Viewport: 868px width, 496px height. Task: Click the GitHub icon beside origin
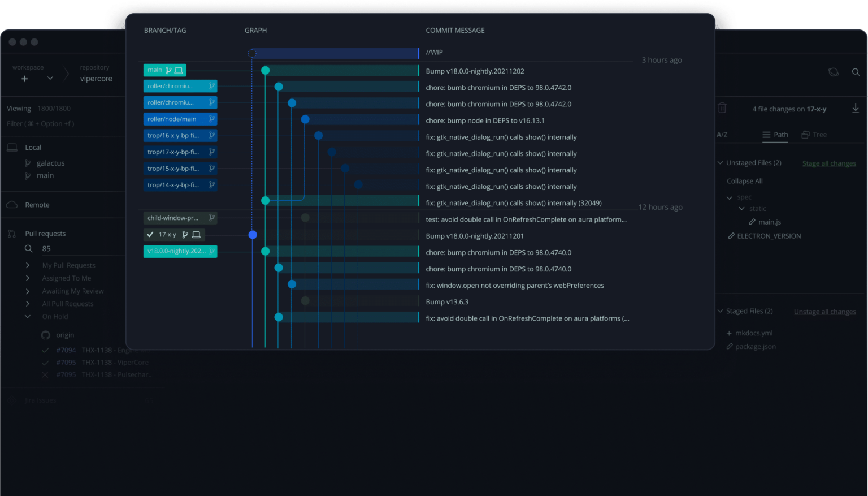[x=45, y=335]
